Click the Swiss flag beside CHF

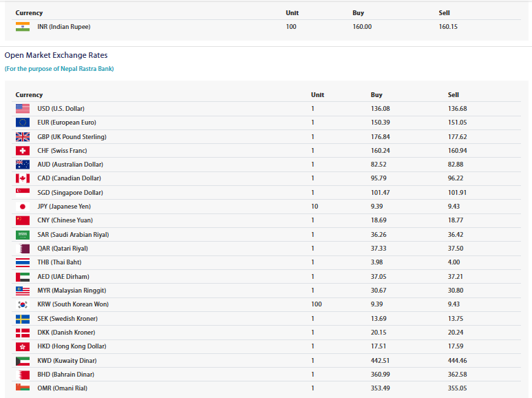pyautogui.click(x=23, y=151)
